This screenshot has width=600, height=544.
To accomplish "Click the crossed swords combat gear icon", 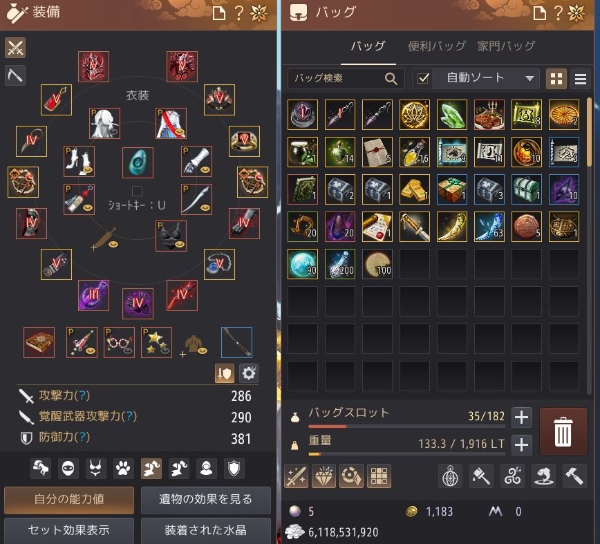I will tap(15, 48).
